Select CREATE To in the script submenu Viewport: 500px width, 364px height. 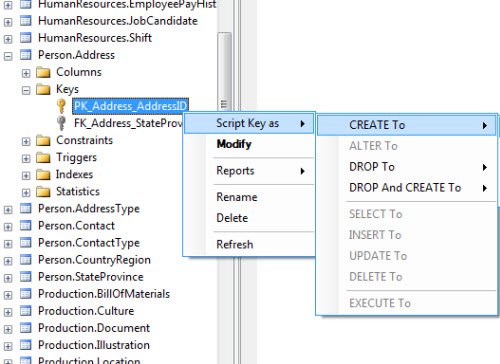coord(407,125)
